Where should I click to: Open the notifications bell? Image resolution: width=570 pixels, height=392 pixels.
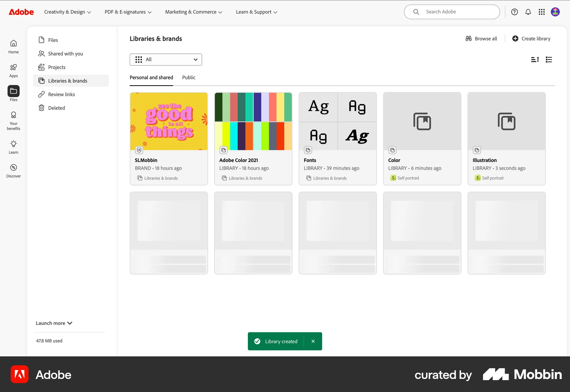528,12
